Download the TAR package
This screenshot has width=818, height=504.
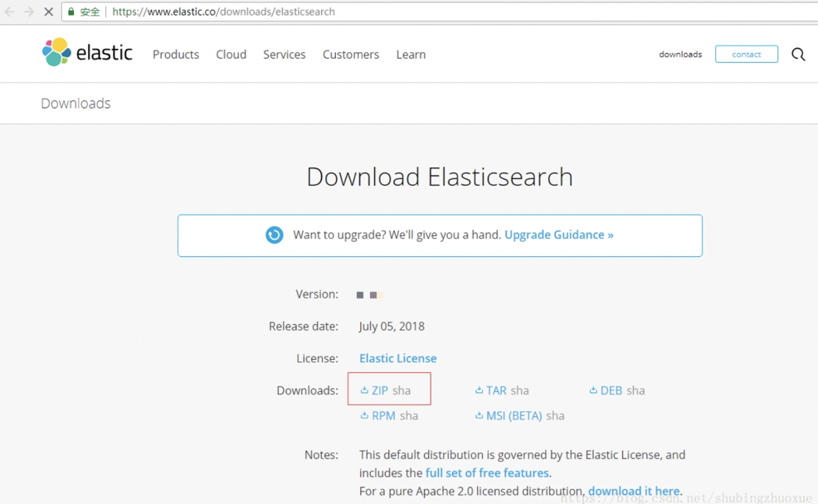(x=496, y=390)
